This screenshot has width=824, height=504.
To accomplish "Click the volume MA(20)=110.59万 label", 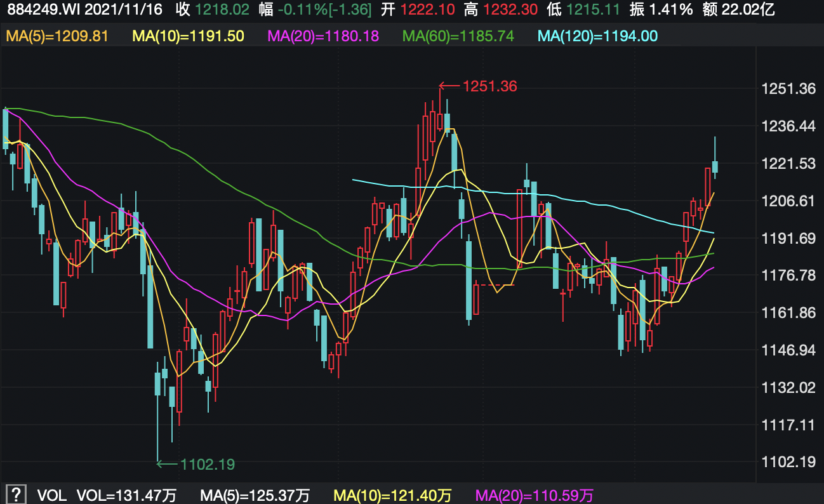I will (x=535, y=495).
